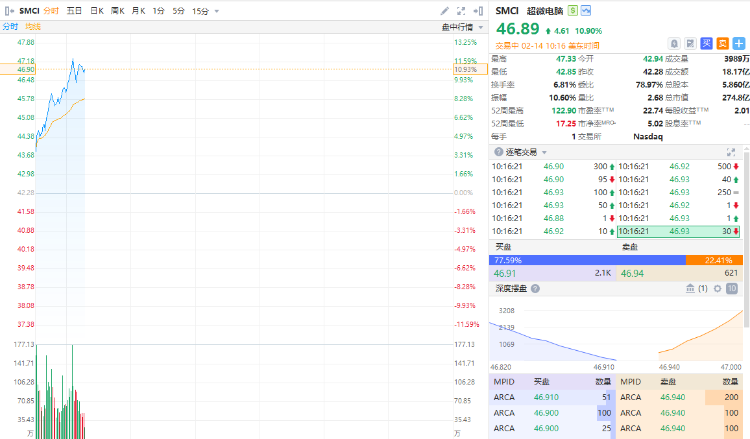Click the 3989万 trading volume value
Viewport: 750px width, 439px height.
(737, 58)
